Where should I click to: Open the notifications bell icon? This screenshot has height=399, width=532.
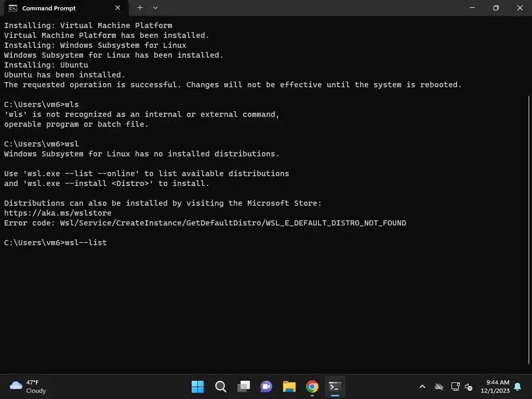click(x=517, y=387)
